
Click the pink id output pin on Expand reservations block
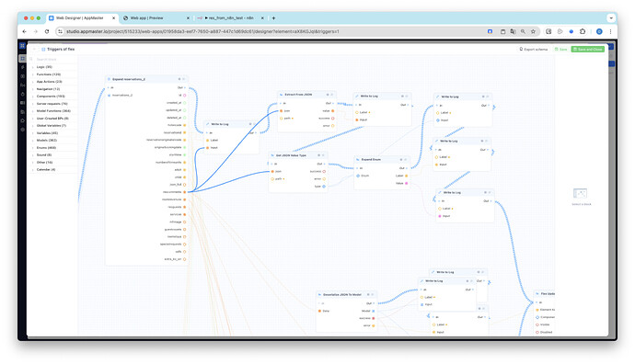click(x=185, y=96)
